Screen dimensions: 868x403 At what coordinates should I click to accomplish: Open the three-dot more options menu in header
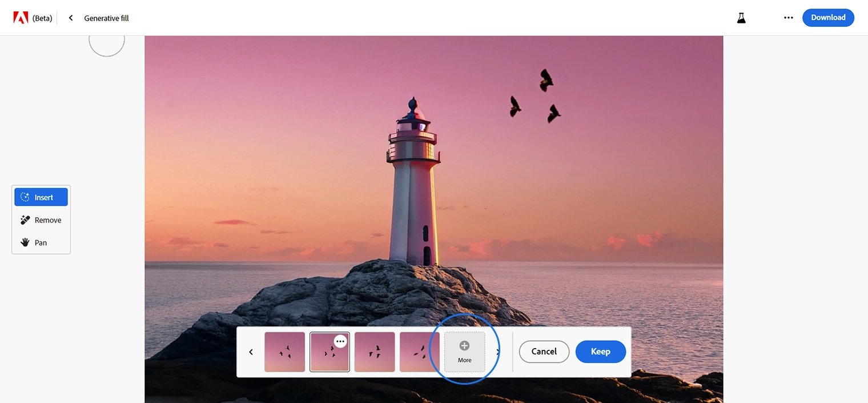tap(789, 18)
